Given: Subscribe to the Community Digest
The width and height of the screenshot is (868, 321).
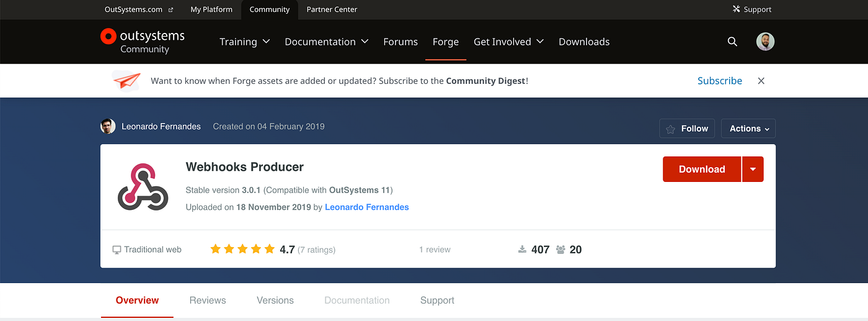Looking at the screenshot, I should pyautogui.click(x=720, y=81).
